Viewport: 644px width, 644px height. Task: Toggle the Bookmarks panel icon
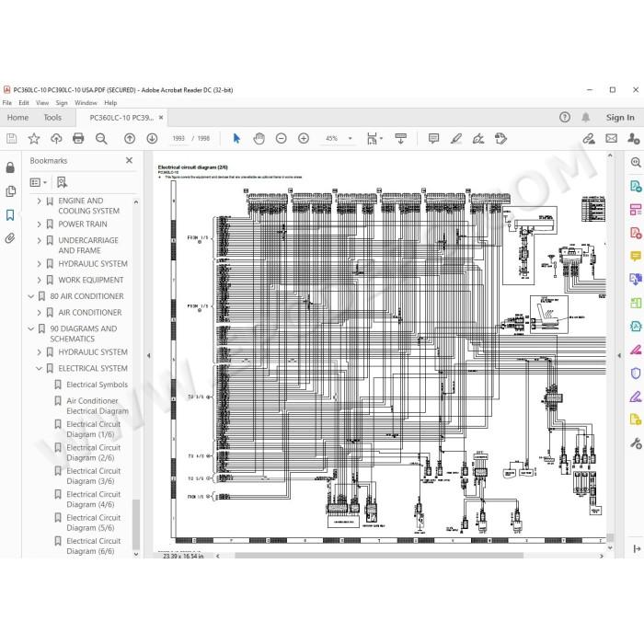click(10, 214)
